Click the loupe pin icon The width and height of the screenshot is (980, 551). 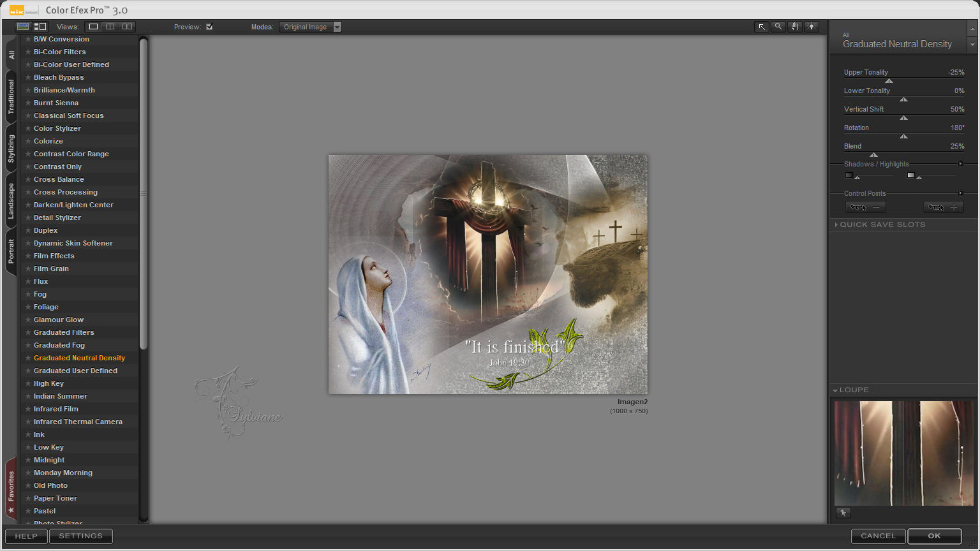coord(843,513)
